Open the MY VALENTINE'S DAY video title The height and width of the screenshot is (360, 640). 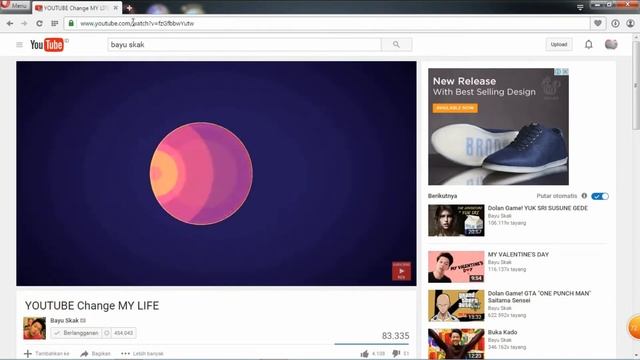tap(518, 255)
